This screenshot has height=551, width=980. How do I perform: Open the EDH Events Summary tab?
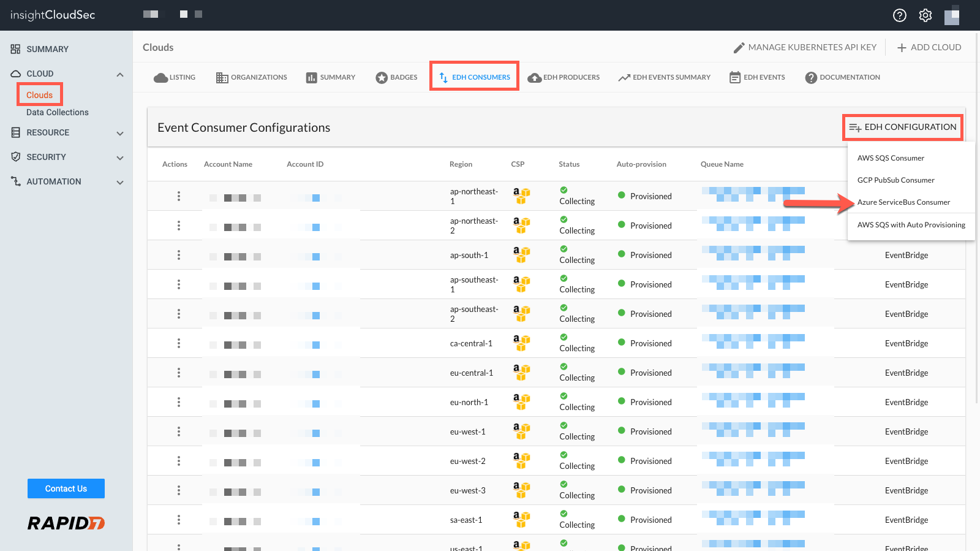[x=665, y=77]
